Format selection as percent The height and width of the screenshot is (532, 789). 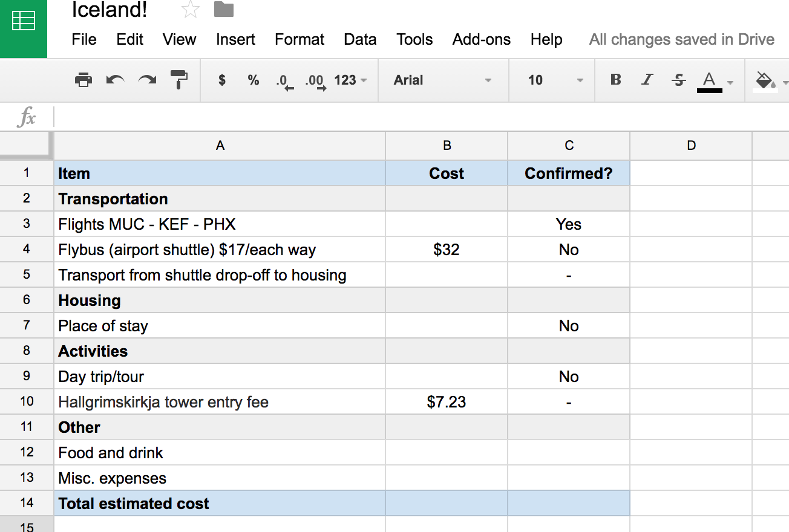252,79
